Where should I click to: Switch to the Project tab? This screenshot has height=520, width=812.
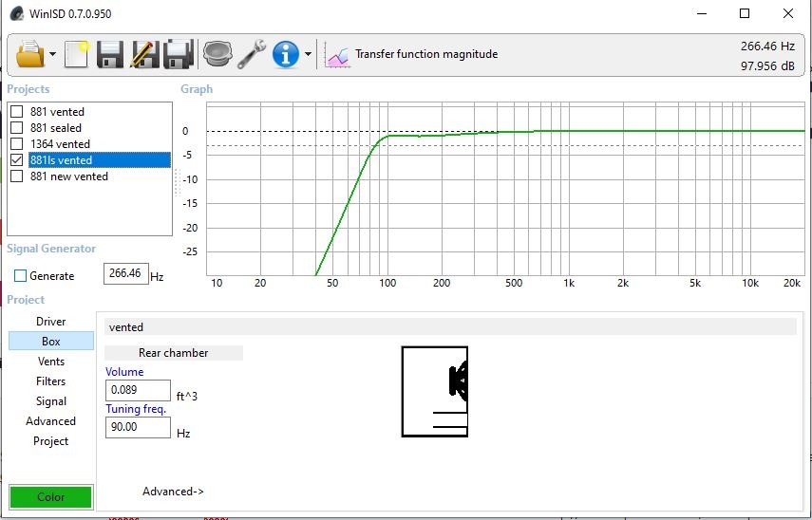(50, 441)
